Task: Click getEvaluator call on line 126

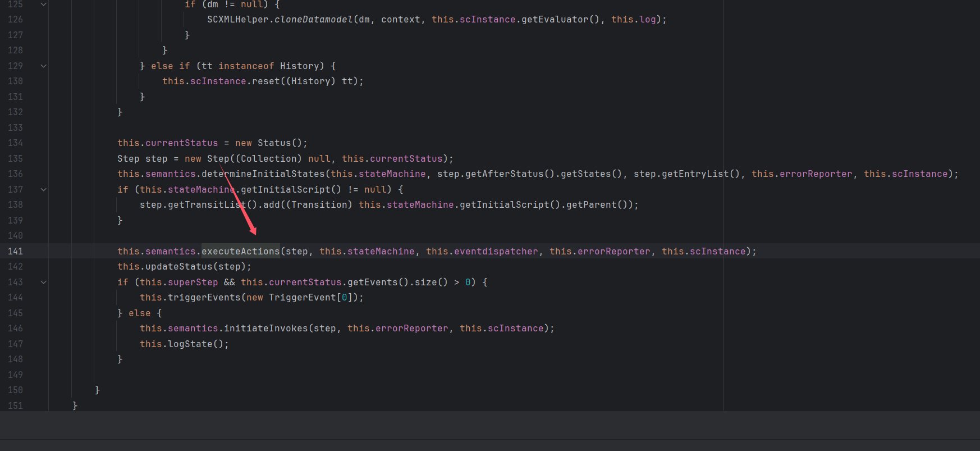Action: pos(555,19)
